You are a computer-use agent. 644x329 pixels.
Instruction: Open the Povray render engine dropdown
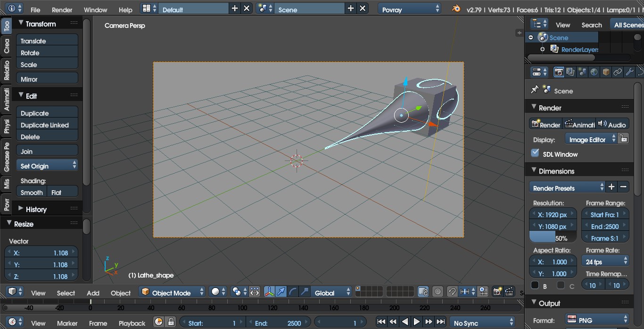coord(409,9)
